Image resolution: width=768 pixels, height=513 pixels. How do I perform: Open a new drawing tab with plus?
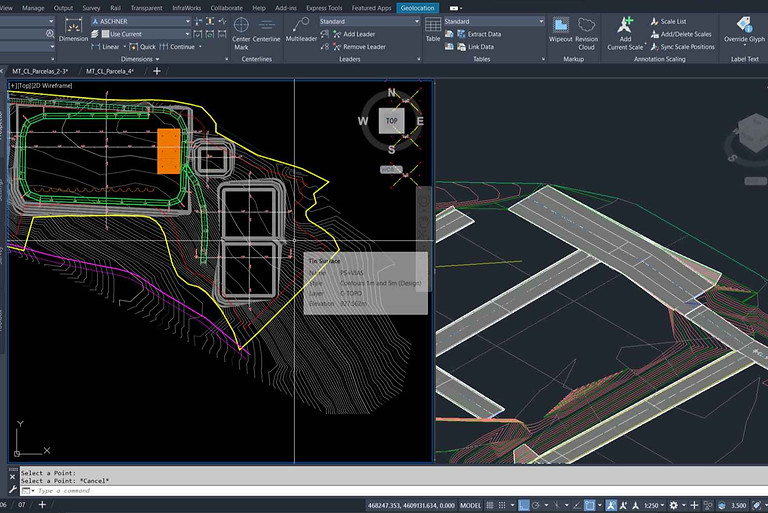point(157,71)
